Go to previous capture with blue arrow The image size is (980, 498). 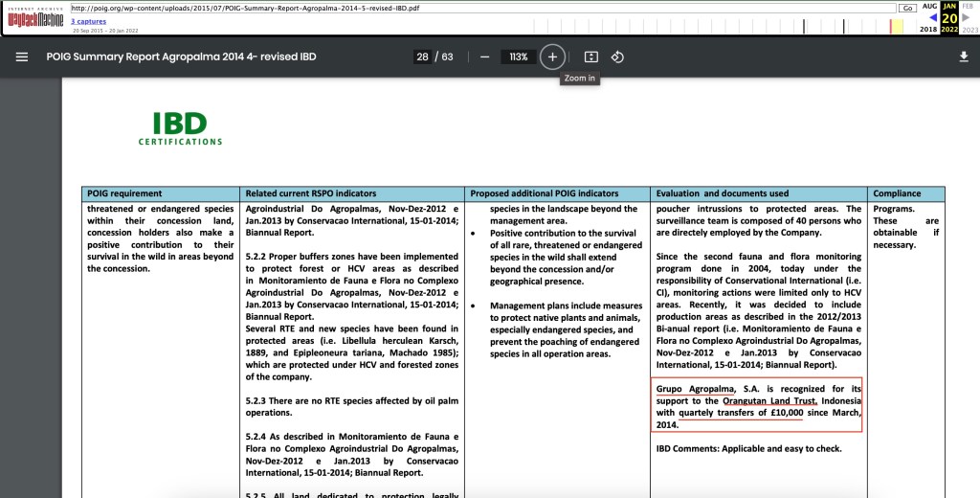pyautogui.click(x=933, y=17)
